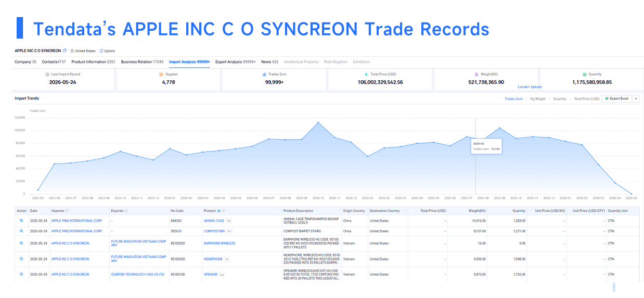The height and width of the screenshot is (298, 644).
Task: Click the 2024-10 peak point on chart
Action: 318,122
